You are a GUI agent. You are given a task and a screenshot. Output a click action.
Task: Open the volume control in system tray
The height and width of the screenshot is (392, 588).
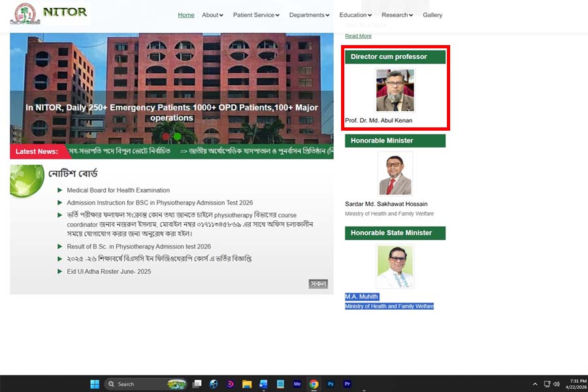(557, 384)
